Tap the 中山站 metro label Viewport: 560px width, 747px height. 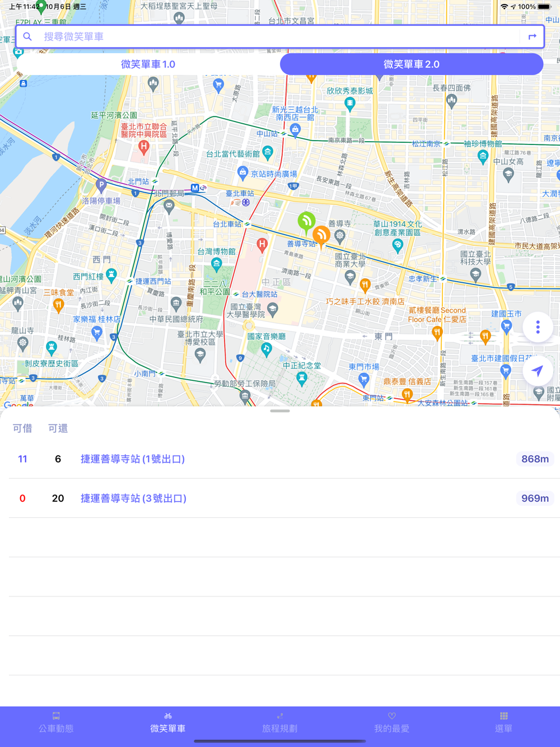(x=267, y=134)
